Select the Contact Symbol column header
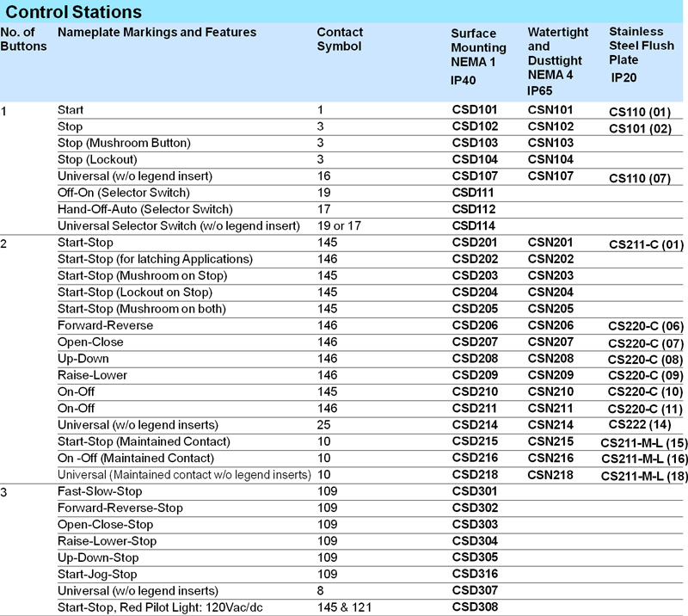This screenshot has height=616, width=688. 340,39
